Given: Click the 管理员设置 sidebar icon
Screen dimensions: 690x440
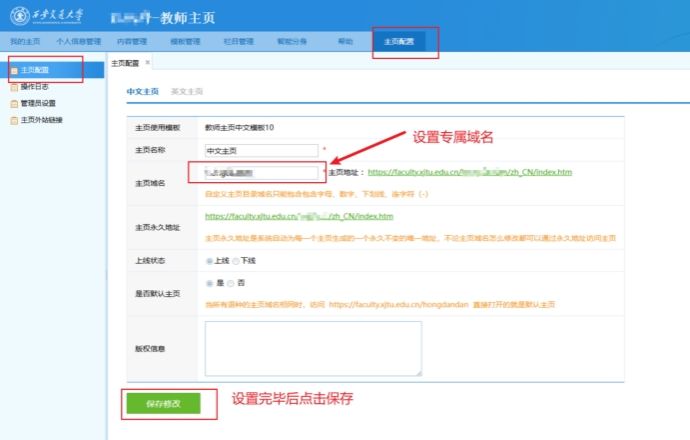Looking at the screenshot, I should (13, 103).
